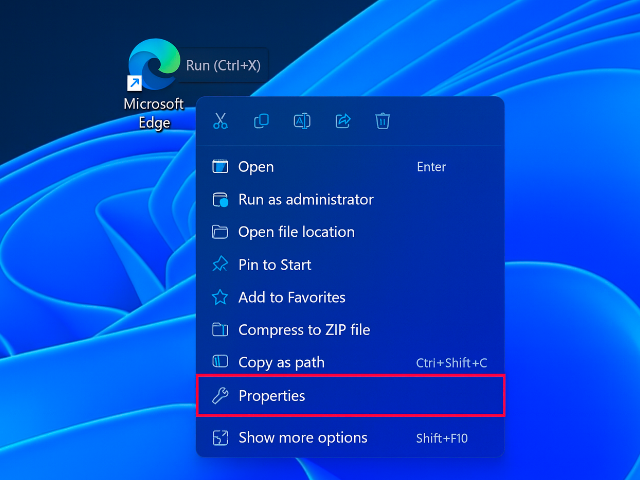Select the Microsoft Edge desktop shortcut icon
This screenshot has width=640, height=480.
[x=151, y=66]
